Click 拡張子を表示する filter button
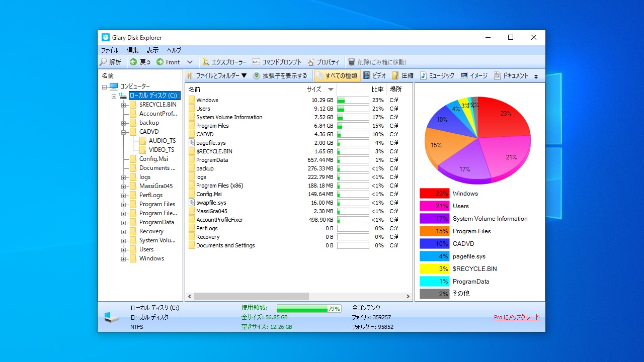Image resolution: width=644 pixels, height=362 pixels. click(280, 75)
